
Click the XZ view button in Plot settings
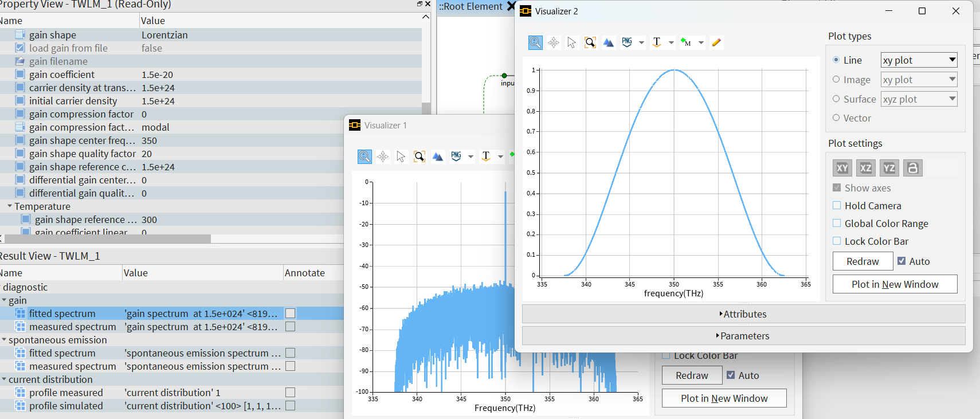[x=865, y=168]
